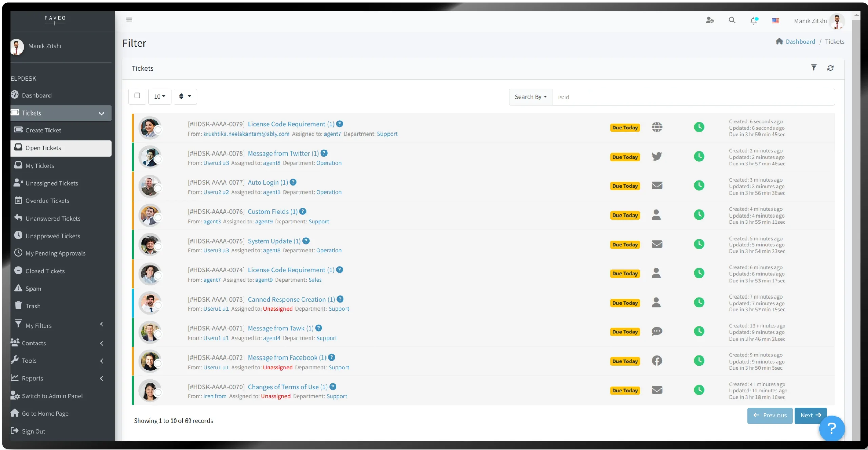Open the Search By dropdown
Viewport: 868px width, 450px height.
[530, 97]
